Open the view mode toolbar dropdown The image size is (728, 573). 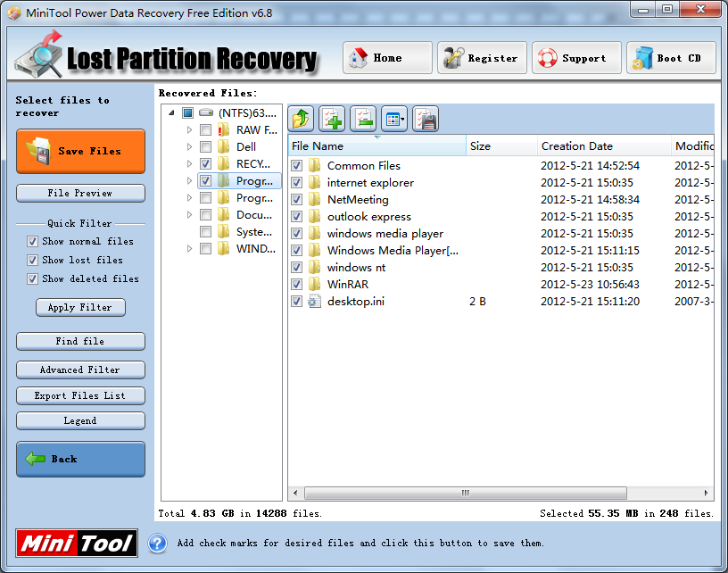tap(394, 119)
